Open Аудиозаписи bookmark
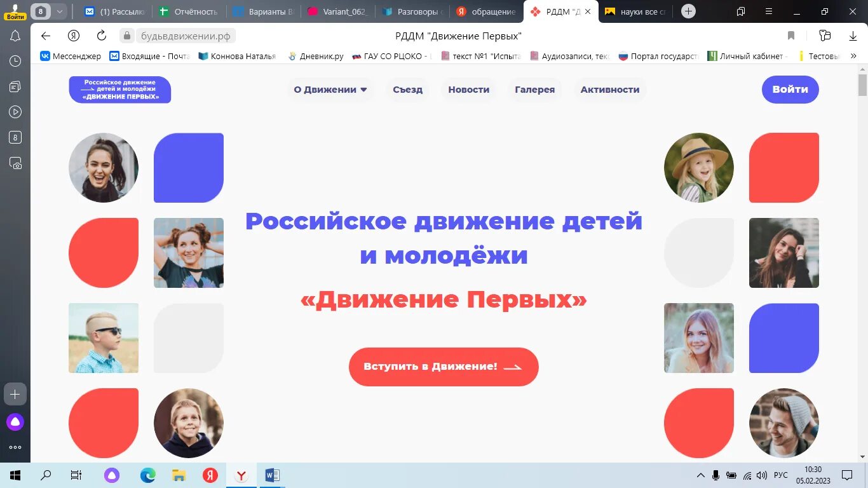Viewport: 868px width, 488px height. (569, 56)
